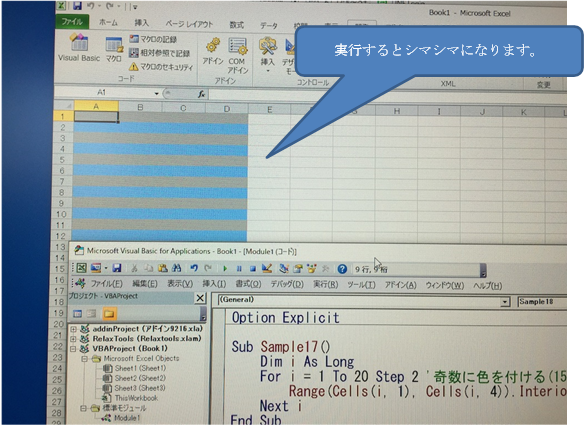The image size is (584, 425).
Task: Select column header H
Action: pyautogui.click(x=397, y=111)
